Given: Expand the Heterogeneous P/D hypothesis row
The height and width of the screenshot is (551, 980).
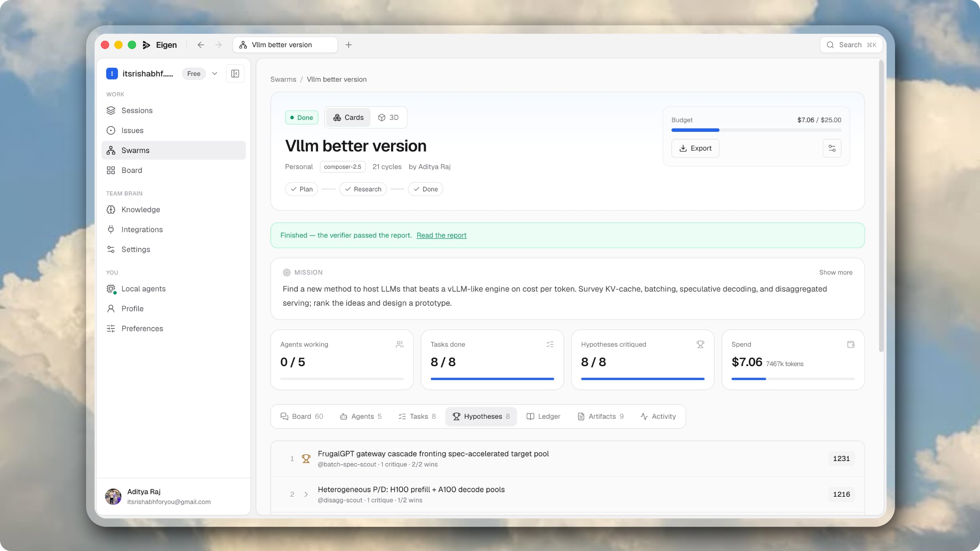Looking at the screenshot, I should [x=568, y=494].
